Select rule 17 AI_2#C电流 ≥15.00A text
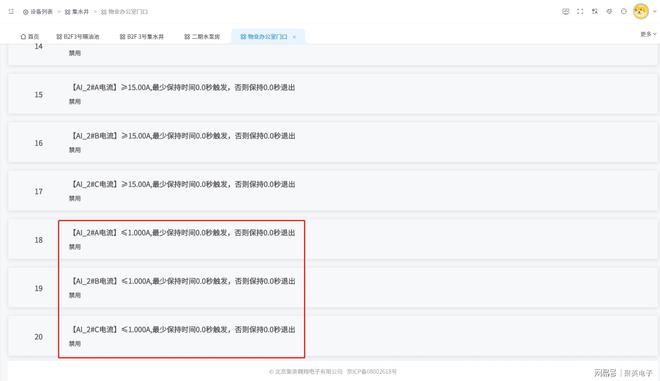 (182, 184)
